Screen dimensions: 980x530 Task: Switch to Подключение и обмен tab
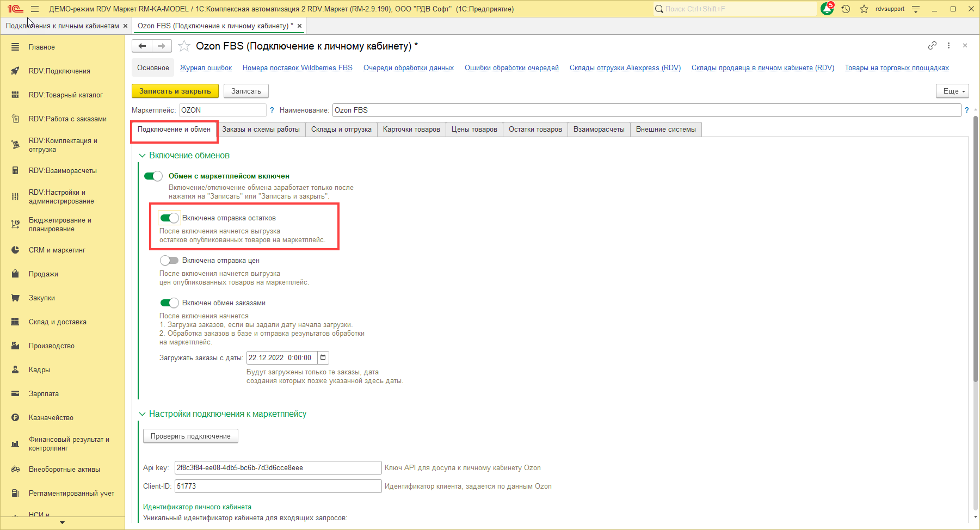pyautogui.click(x=174, y=129)
